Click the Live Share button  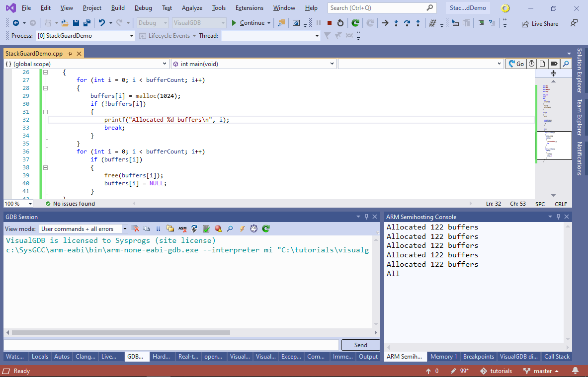540,23
